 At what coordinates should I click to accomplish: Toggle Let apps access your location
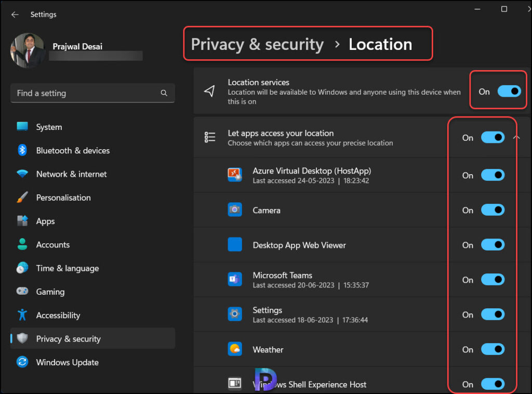[493, 137]
